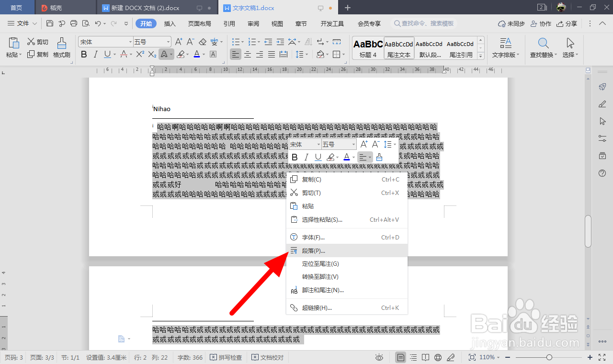This screenshot has height=364, width=613.
Task: Switch to 新建 DOCX 文档 (2).docx tab
Action: (145, 8)
